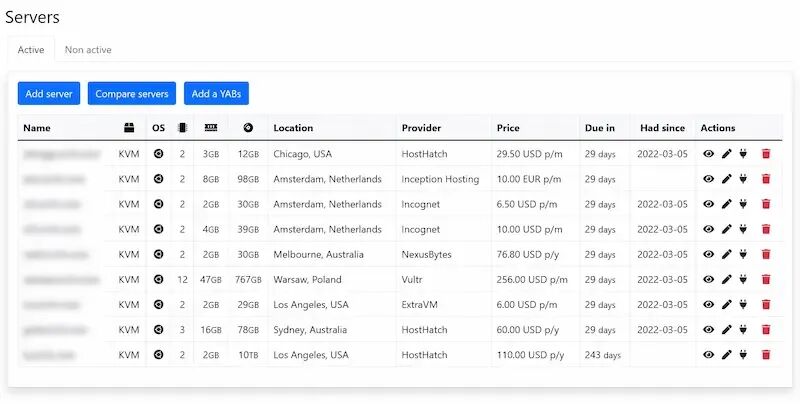Image resolution: width=800 pixels, height=404 pixels.
Task: Delete the 110.00 USD p/y server
Action: coord(766,355)
